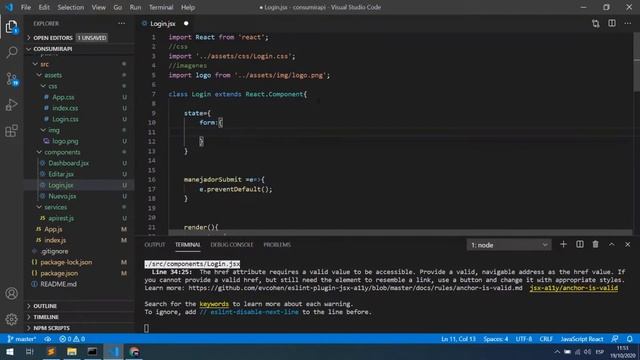Open the Run menu

coord(135,7)
